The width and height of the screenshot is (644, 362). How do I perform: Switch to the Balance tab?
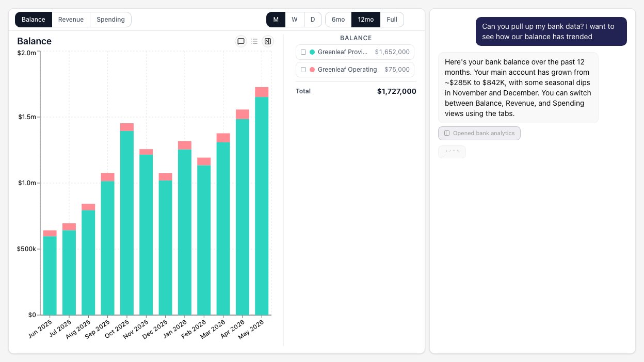point(34,20)
